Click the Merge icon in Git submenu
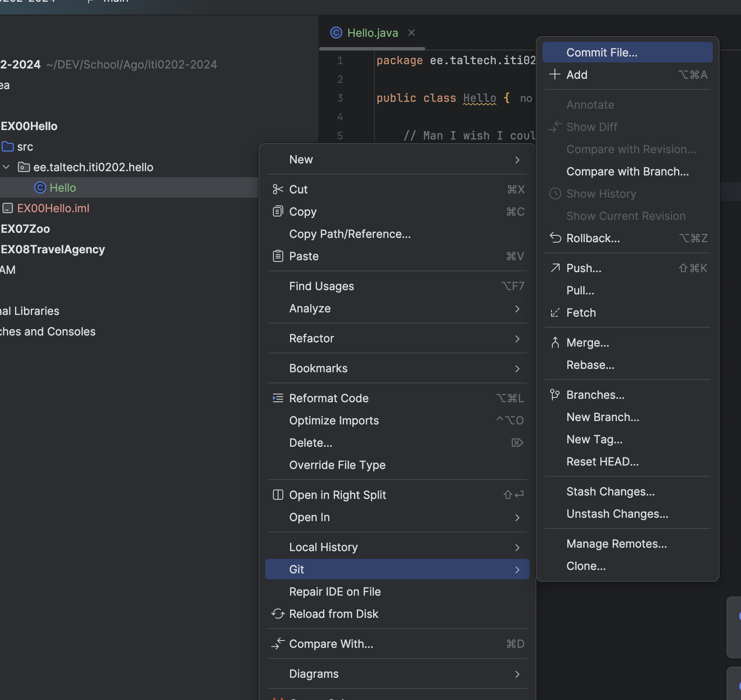The height and width of the screenshot is (700, 741). point(555,342)
